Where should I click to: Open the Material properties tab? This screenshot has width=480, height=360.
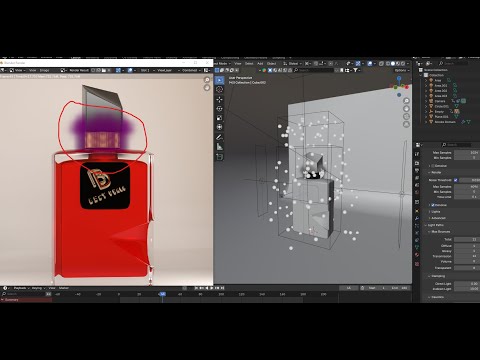click(x=417, y=255)
